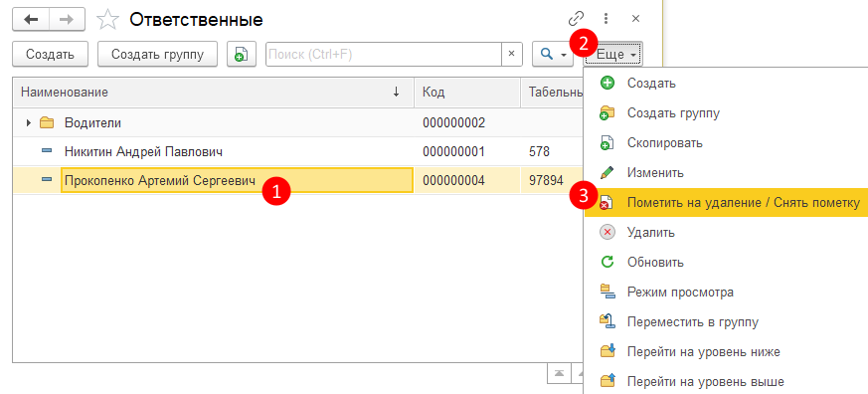Choose Переместить в группу in the menu

(x=726, y=322)
